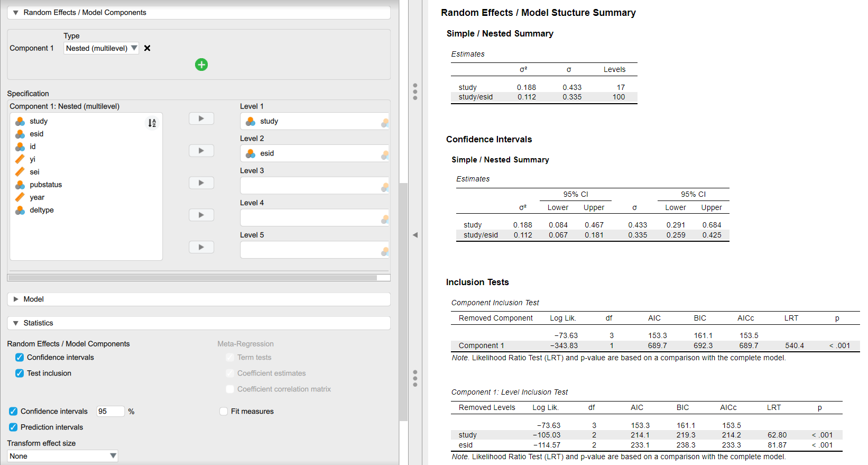The image size is (868, 465).
Task: Select the yi scale variable
Action: coord(32,159)
